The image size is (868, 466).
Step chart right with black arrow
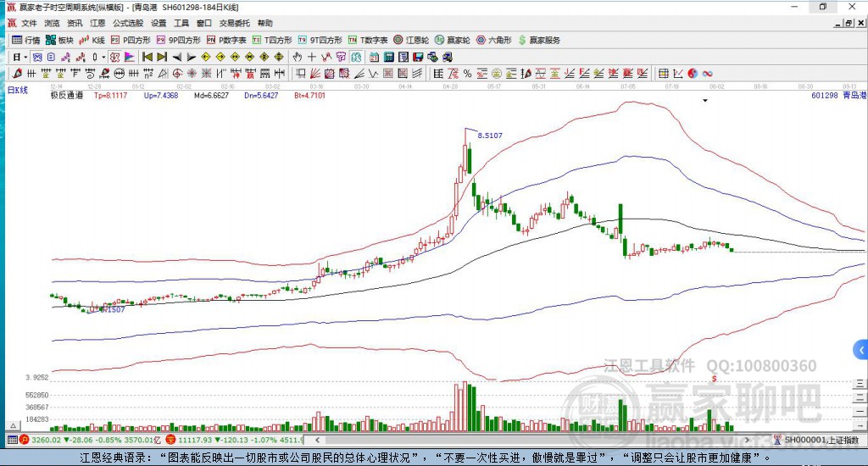(191, 57)
